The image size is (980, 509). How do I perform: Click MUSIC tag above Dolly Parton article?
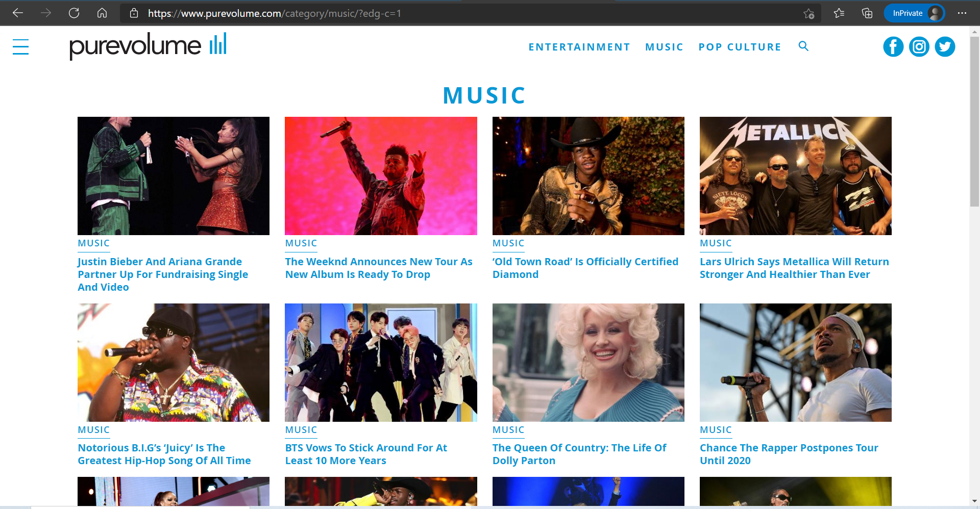pos(508,430)
